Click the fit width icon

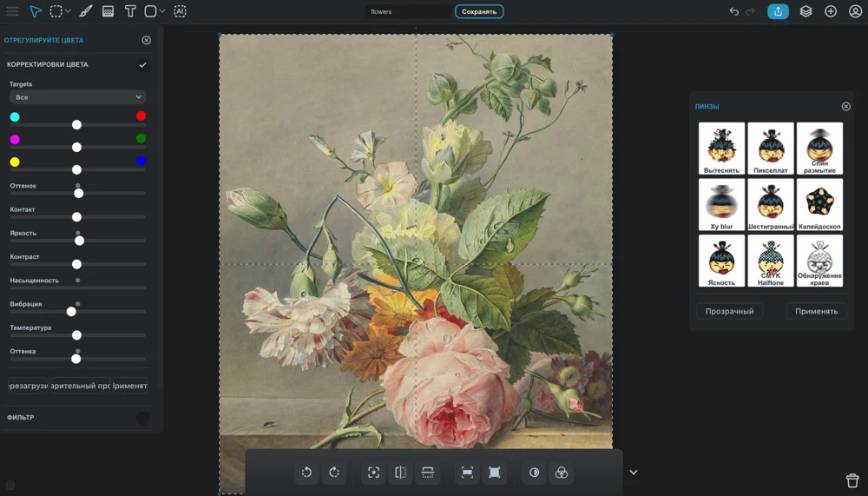pos(467,473)
